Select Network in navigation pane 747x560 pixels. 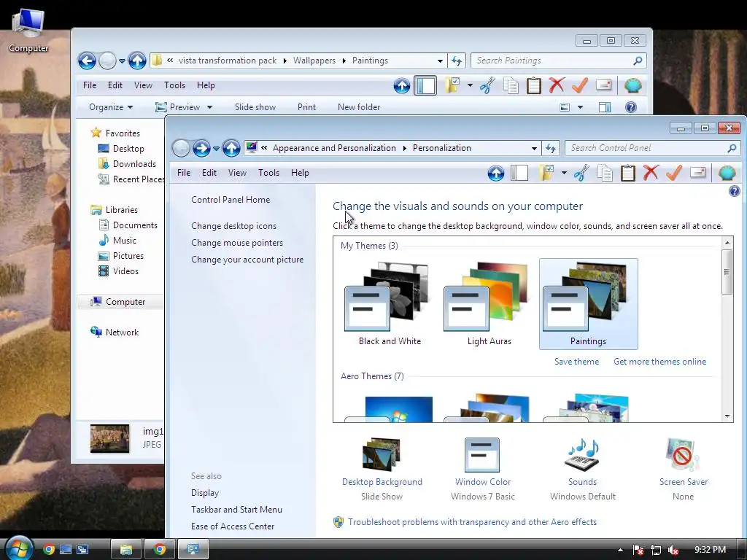pyautogui.click(x=115, y=332)
